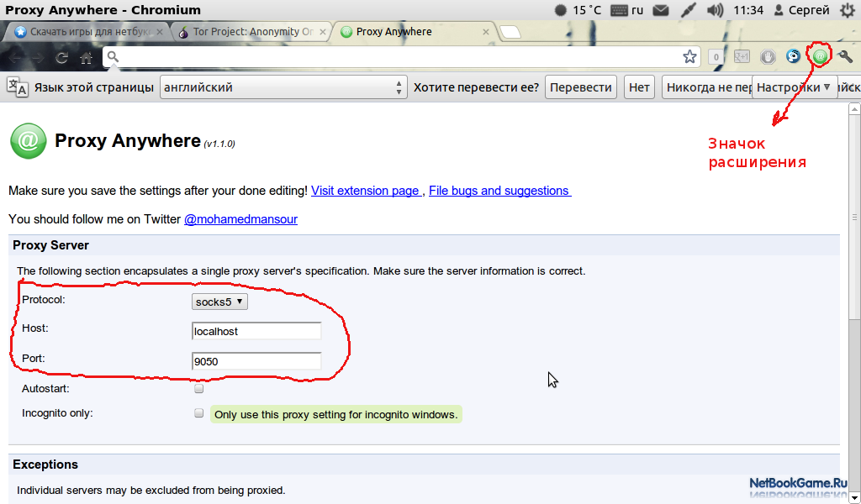Close the Tor Project tab
The height and width of the screenshot is (504, 861).
(x=323, y=32)
